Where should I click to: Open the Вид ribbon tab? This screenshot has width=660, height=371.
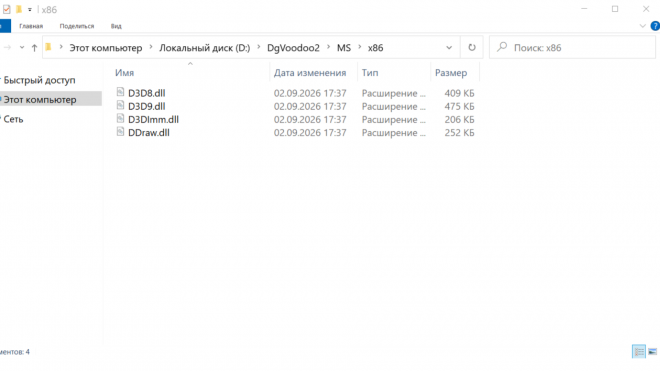pos(116,26)
